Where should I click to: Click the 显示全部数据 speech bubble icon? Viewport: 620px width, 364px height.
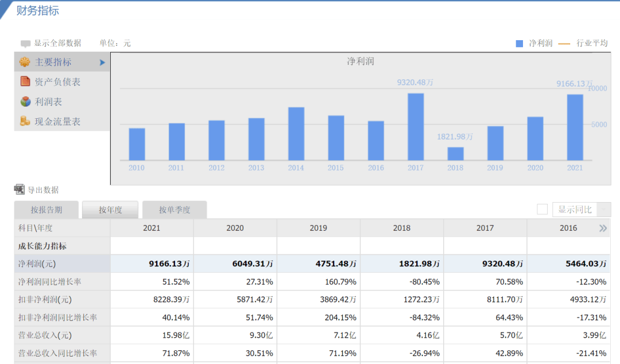25,44
